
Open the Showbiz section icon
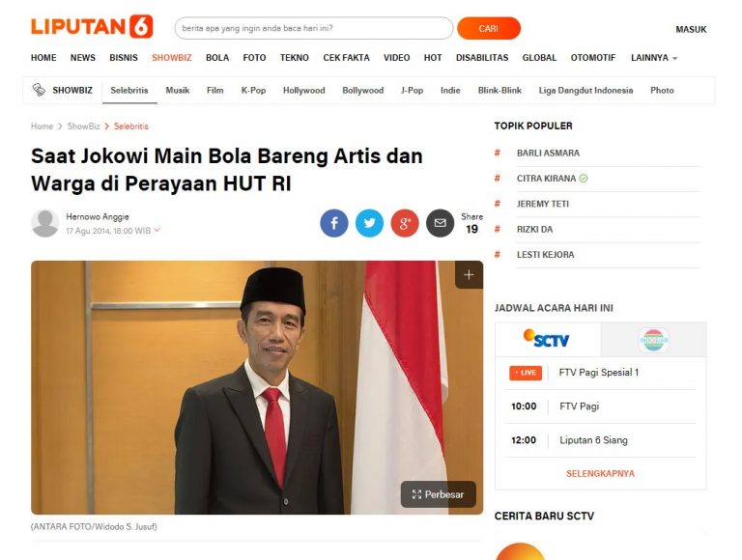39,90
